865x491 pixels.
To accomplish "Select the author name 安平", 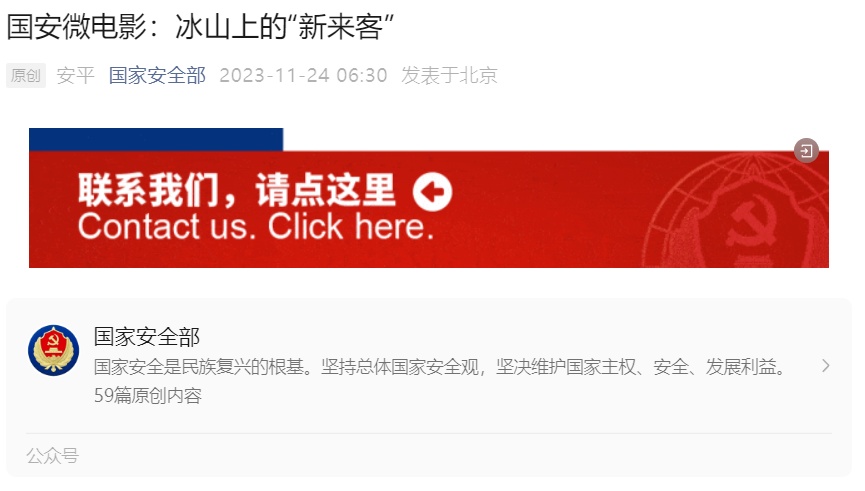I will tap(76, 76).
